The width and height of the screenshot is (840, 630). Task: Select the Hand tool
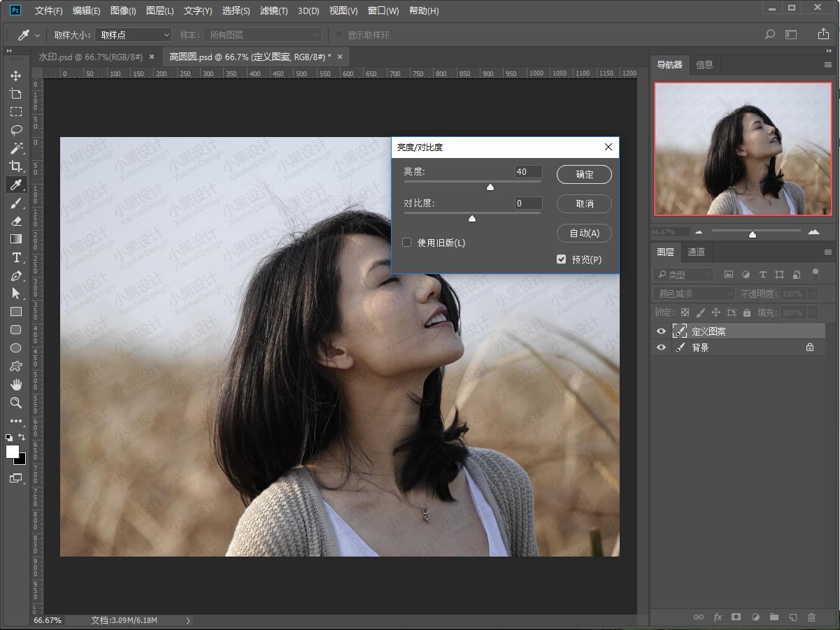click(15, 385)
